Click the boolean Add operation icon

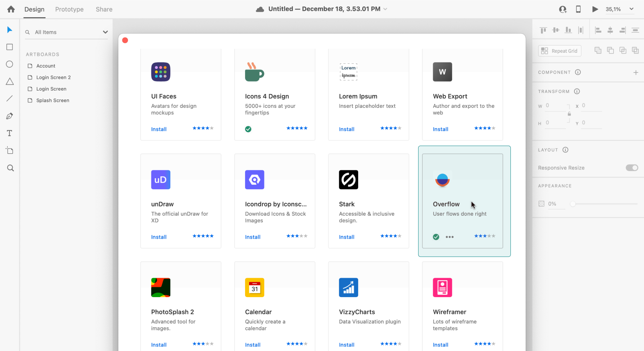coord(598,50)
